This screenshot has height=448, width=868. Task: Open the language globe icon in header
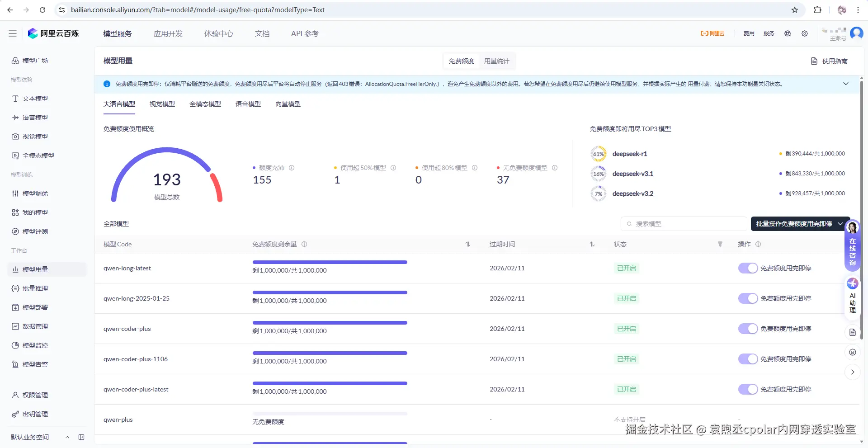click(x=788, y=33)
